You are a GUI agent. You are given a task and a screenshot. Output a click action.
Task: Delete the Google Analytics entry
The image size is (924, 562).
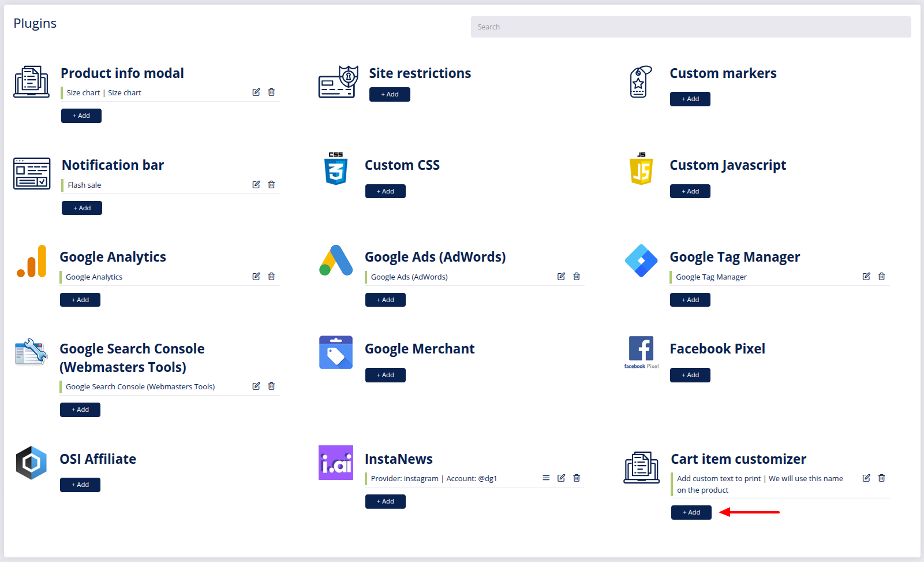(271, 276)
